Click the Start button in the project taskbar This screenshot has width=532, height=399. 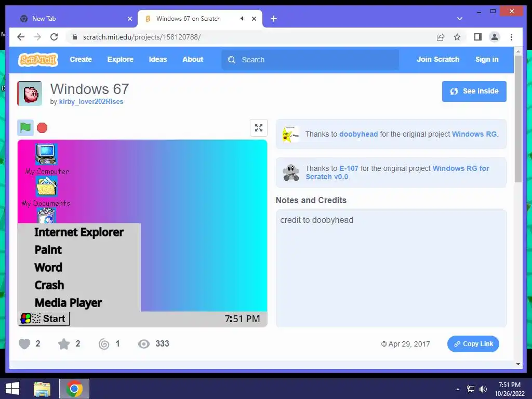pyautogui.click(x=44, y=318)
